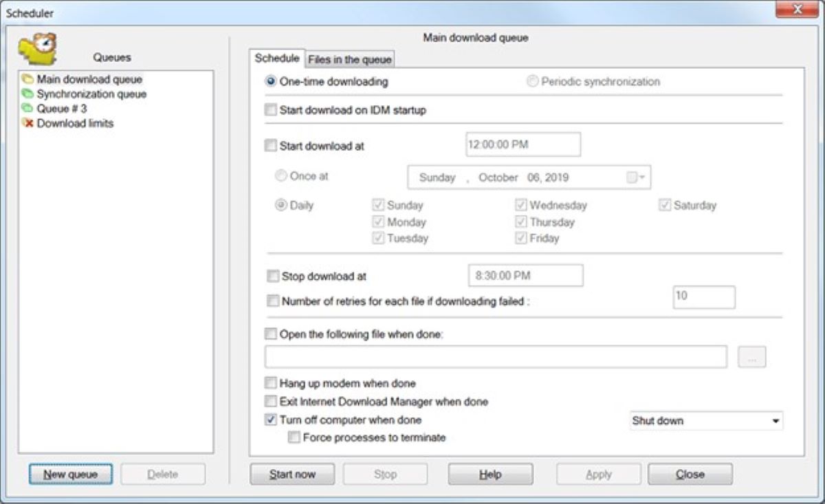Switch to Files in the queue tab
Screen dimensions: 825x504
350,60
